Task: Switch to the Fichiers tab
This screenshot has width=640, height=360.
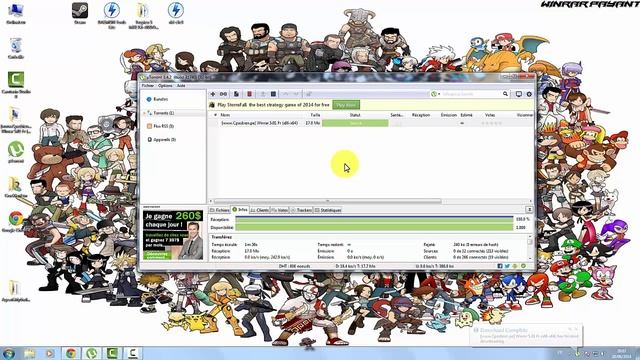Action: [x=220, y=210]
